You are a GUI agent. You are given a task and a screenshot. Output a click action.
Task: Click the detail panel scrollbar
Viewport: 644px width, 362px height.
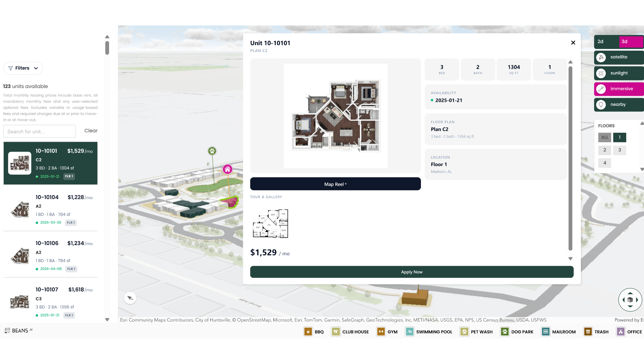[571, 158]
